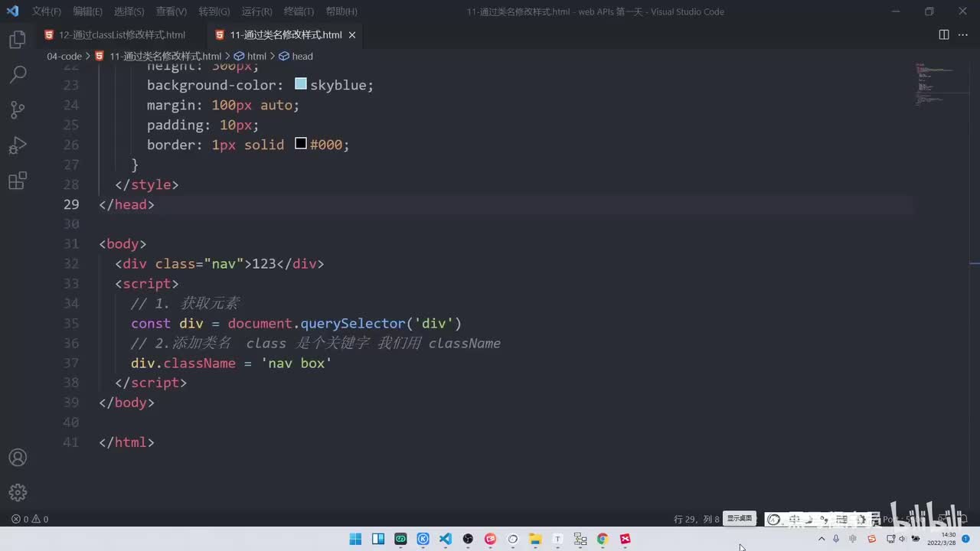Open the editor More Actions ellipsis
This screenshot has width=980, height=551.
pos(964,35)
